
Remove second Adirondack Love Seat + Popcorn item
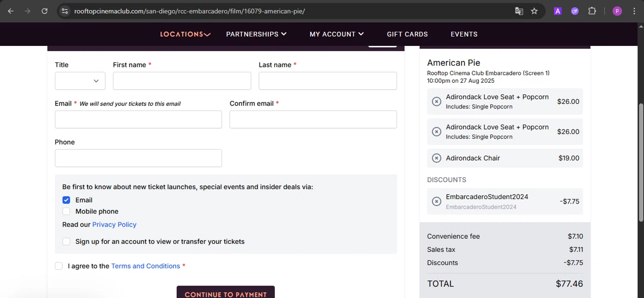(x=436, y=132)
